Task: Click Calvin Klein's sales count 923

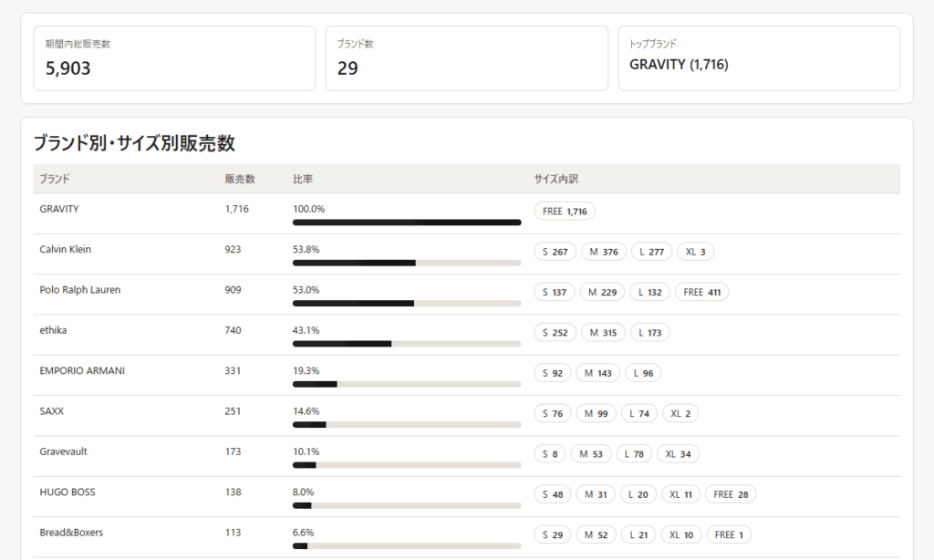Action: pyautogui.click(x=233, y=250)
